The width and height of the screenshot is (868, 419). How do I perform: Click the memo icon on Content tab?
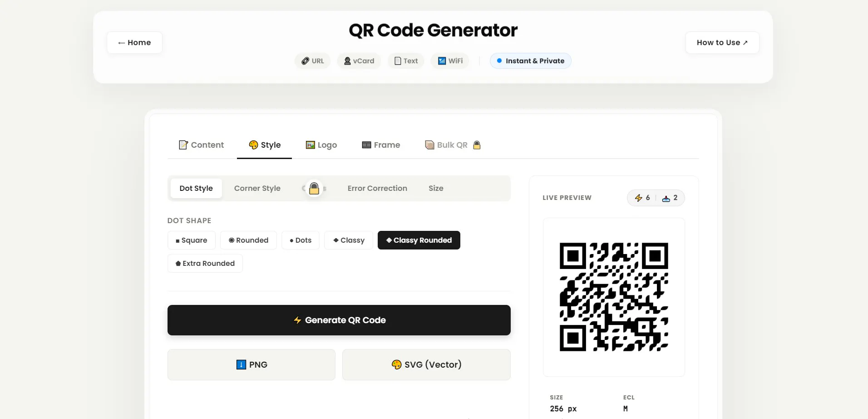[x=183, y=145]
